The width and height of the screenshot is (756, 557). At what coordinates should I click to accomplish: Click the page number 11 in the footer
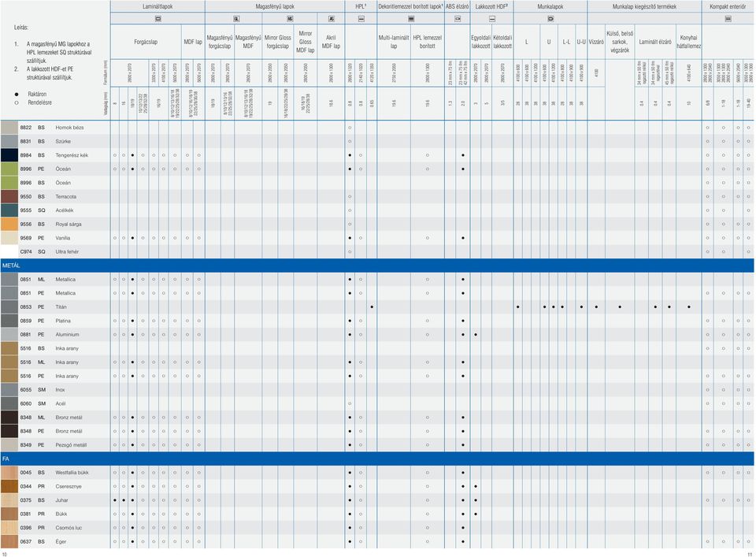pos(750,555)
